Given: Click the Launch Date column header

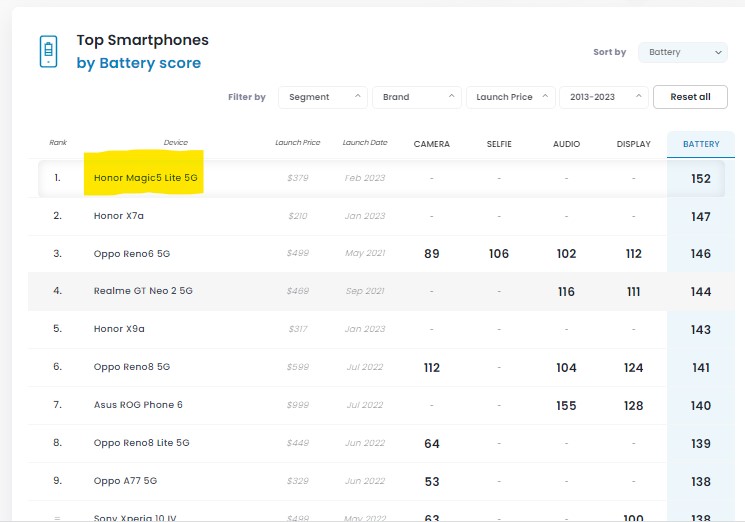Looking at the screenshot, I should (x=364, y=143).
